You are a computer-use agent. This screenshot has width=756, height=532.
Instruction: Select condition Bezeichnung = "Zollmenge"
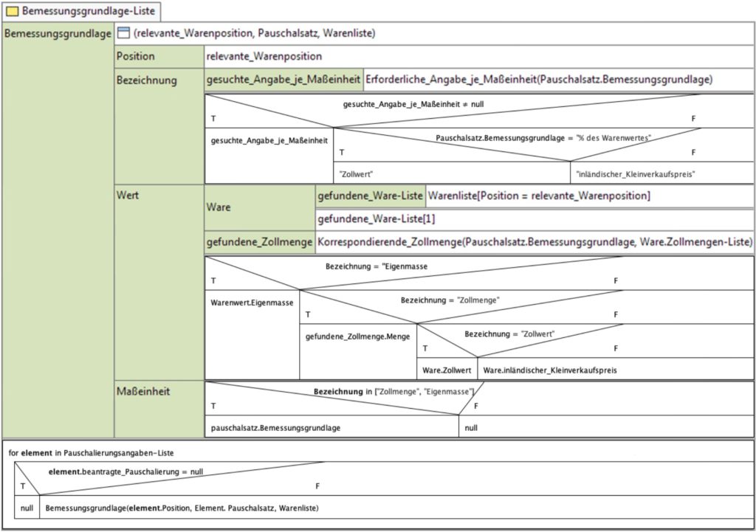click(x=450, y=300)
